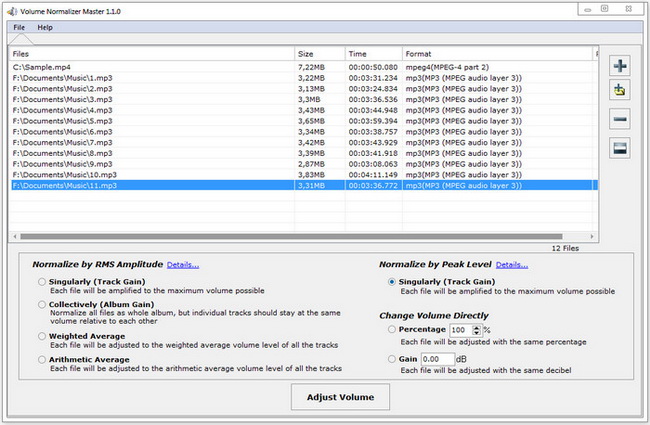Select RMS Singularly (Track Gain) option
Image resolution: width=650 pixels, height=425 pixels.
(x=41, y=282)
